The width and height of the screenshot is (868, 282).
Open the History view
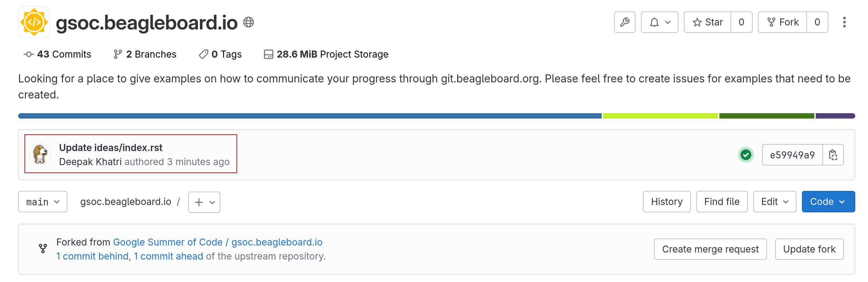click(x=666, y=202)
